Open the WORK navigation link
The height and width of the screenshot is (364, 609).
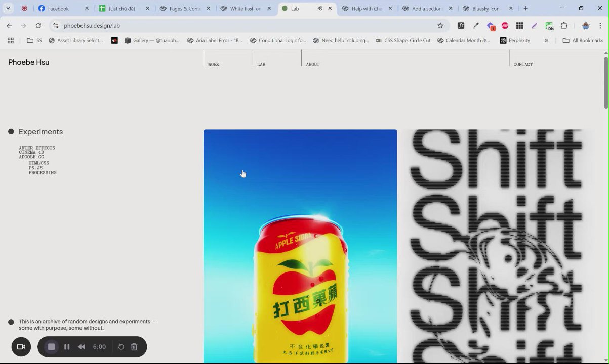pyautogui.click(x=214, y=64)
